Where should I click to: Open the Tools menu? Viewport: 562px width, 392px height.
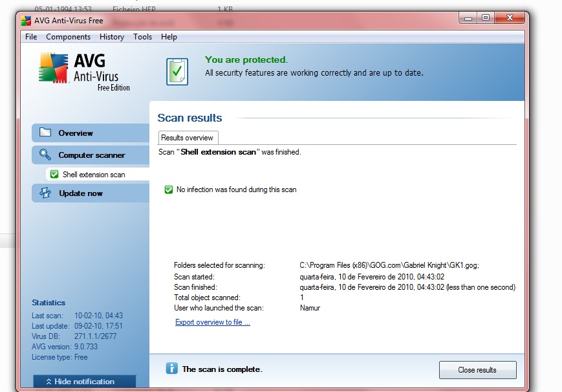point(143,37)
